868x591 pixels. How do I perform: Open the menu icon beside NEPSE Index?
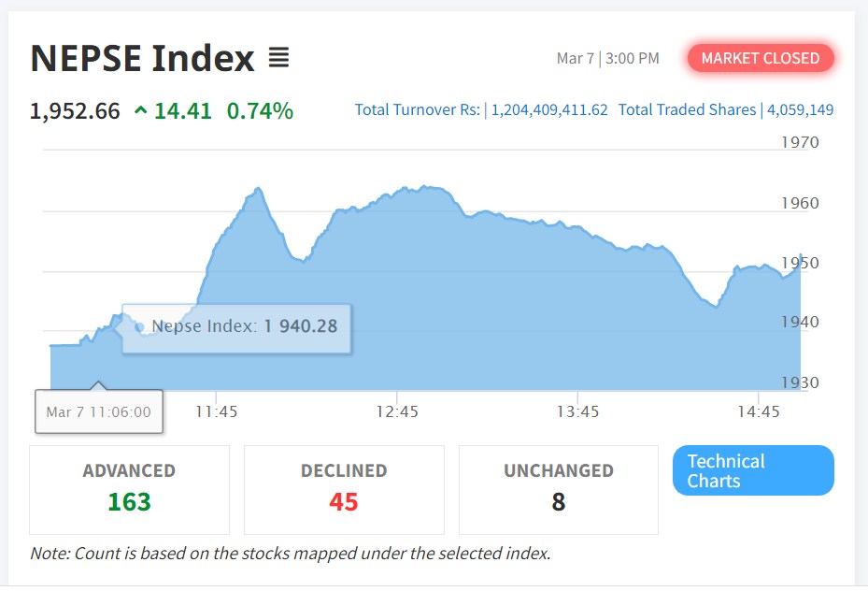pyautogui.click(x=278, y=58)
